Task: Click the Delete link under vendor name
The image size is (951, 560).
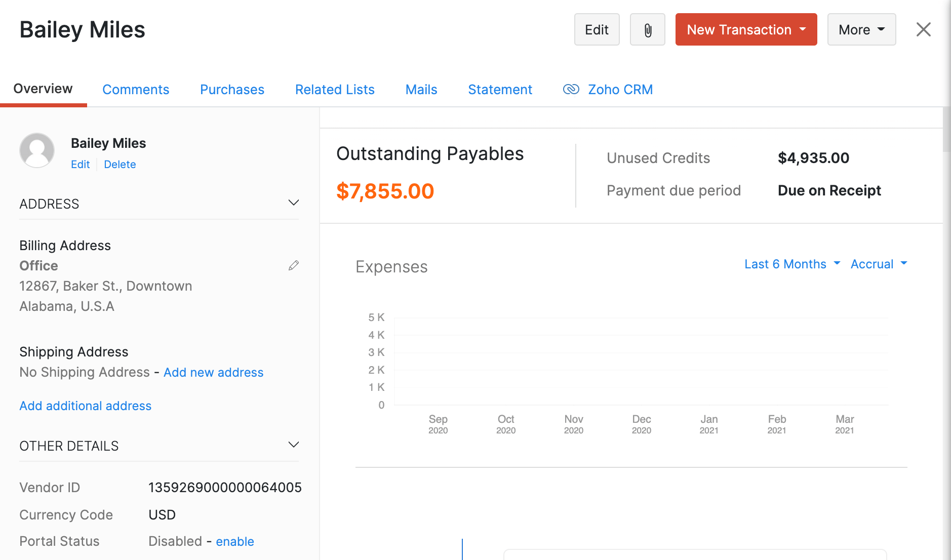Action: [120, 165]
